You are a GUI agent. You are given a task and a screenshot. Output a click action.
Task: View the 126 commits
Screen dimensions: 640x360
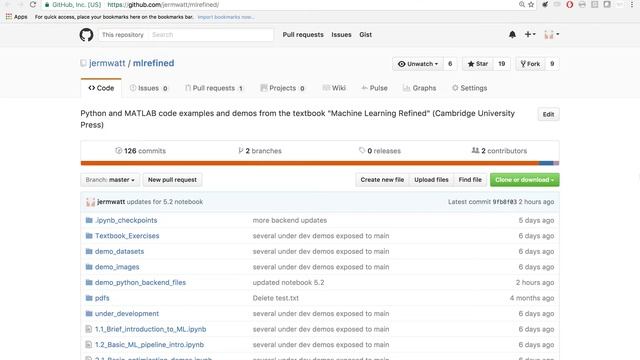point(140,151)
